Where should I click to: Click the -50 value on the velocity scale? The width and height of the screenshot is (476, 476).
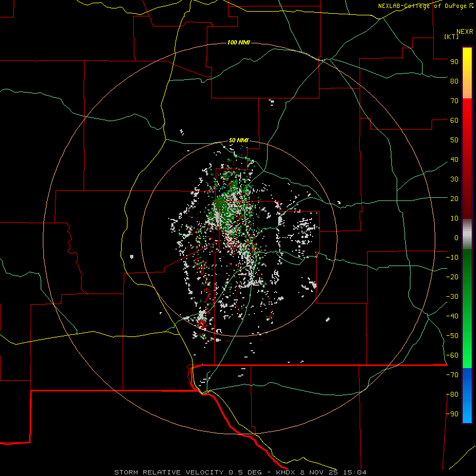tap(452, 336)
